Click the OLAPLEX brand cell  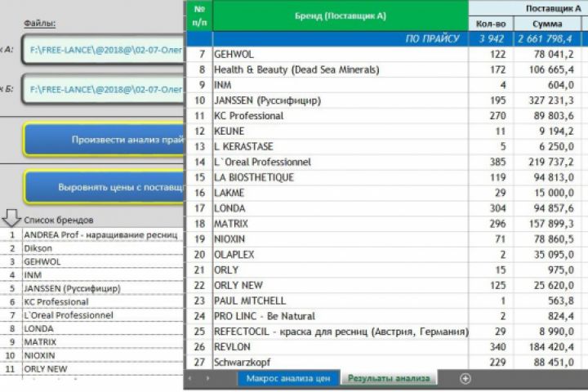pyautogui.click(x=341, y=254)
